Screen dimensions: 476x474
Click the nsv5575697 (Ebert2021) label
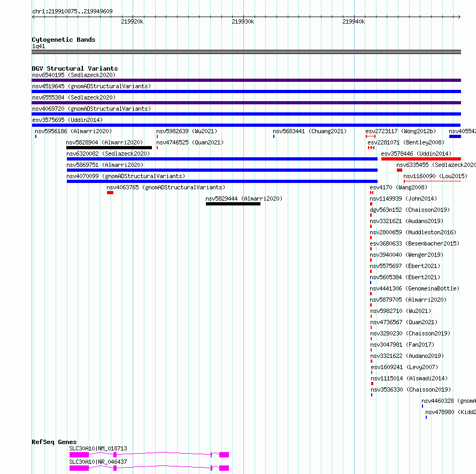pos(405,266)
